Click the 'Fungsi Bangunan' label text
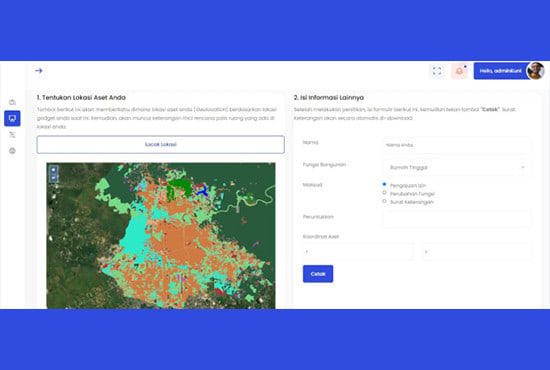This screenshot has height=370, width=550. (x=324, y=164)
